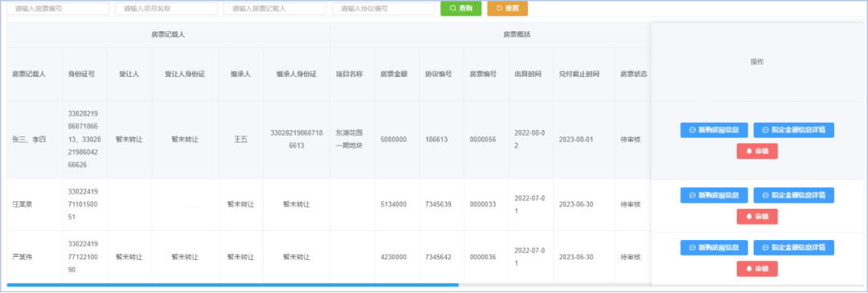Click ticket number 0000056

click(483, 140)
